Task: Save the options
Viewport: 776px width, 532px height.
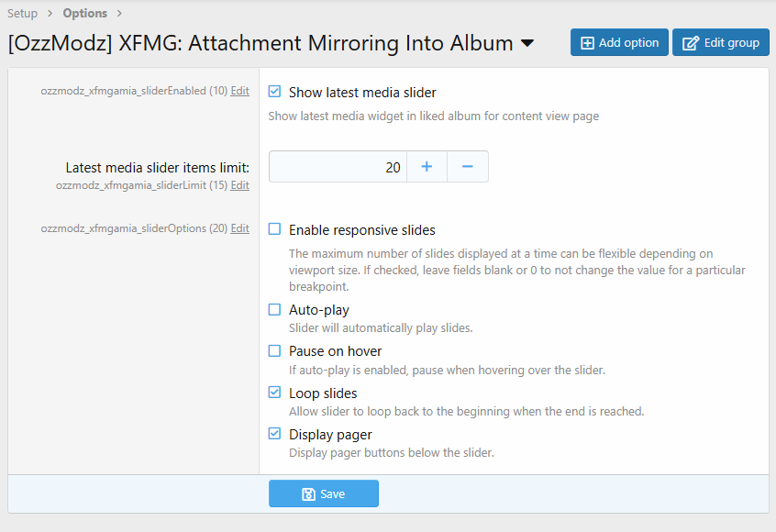Action: (x=324, y=493)
